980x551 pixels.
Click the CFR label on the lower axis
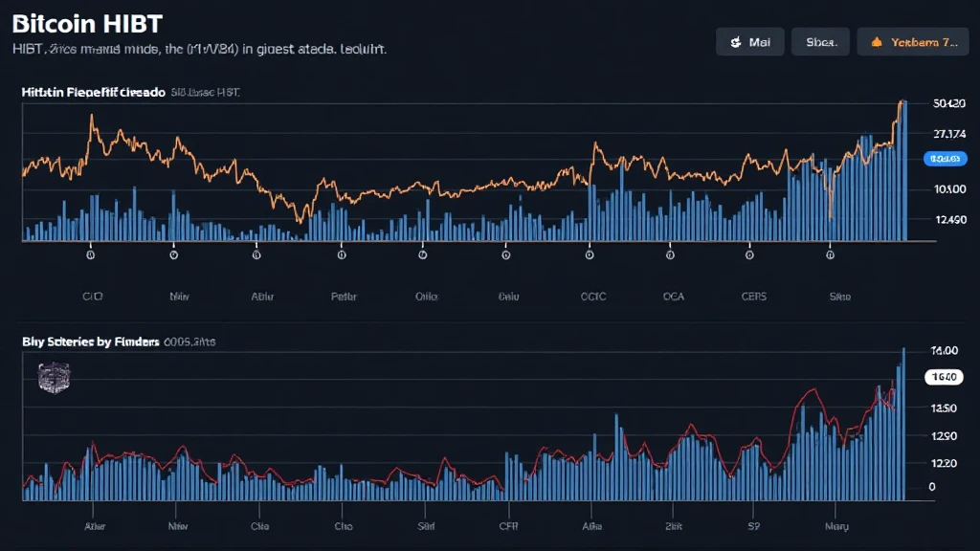tap(509, 527)
